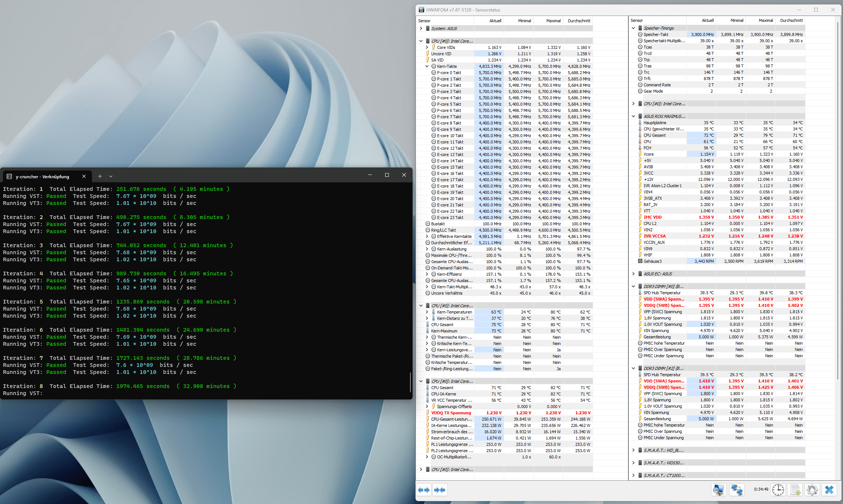Click the Durchschnitt column header on left

(579, 21)
